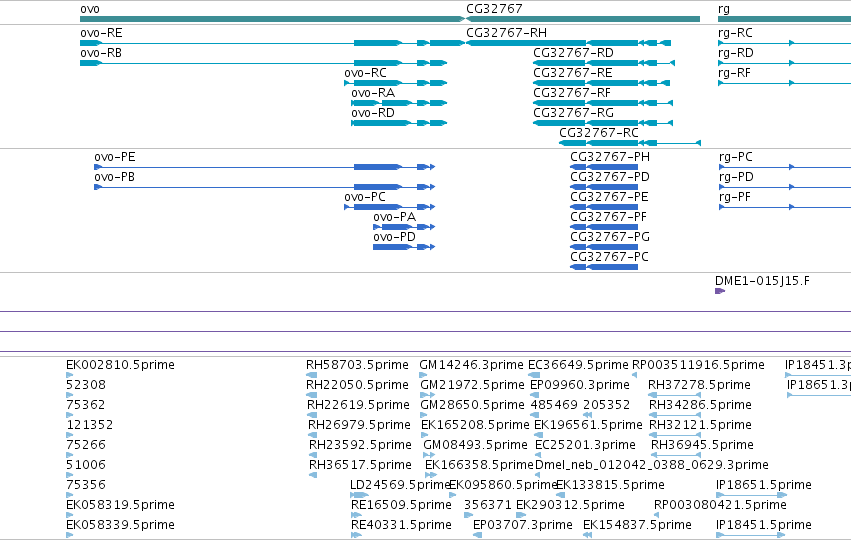Click the rg gene label
851x540 pixels.
723,9
